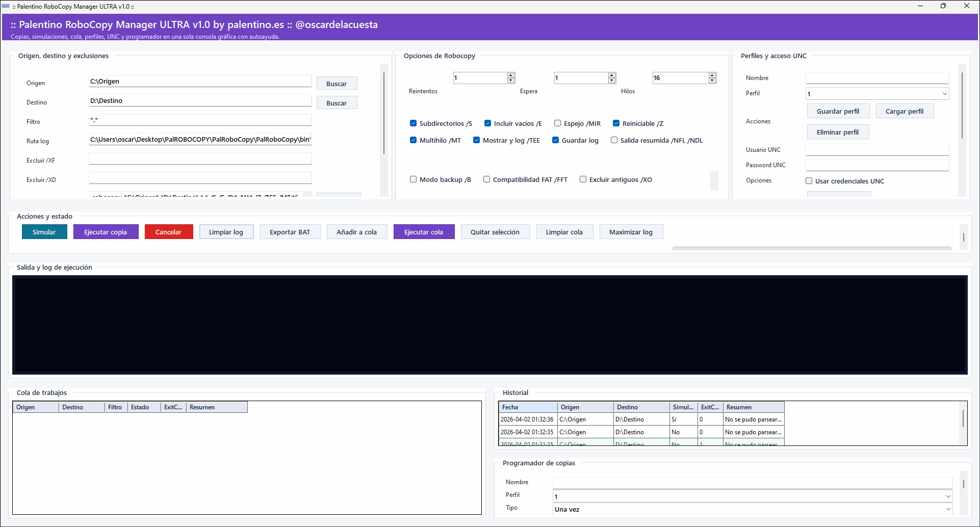Increase the Reintentos spinner value
Viewport: 980px width, 527px height.
pyautogui.click(x=510, y=75)
